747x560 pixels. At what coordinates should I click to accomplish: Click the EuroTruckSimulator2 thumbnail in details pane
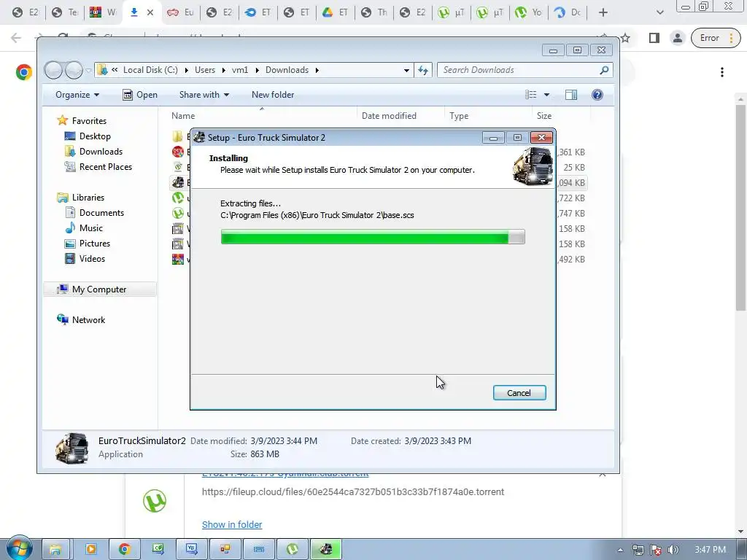click(71, 448)
